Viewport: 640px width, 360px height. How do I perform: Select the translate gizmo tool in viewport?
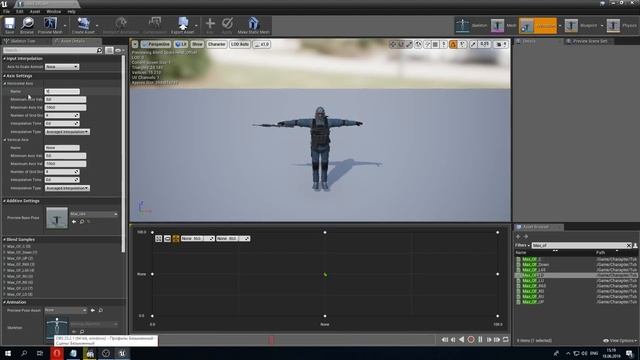click(393, 44)
